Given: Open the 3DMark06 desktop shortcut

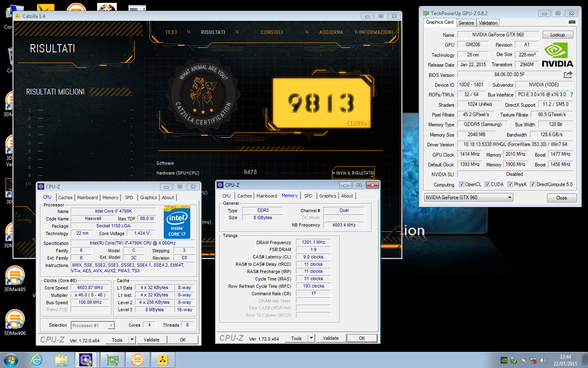Looking at the screenshot, I should (x=15, y=322).
